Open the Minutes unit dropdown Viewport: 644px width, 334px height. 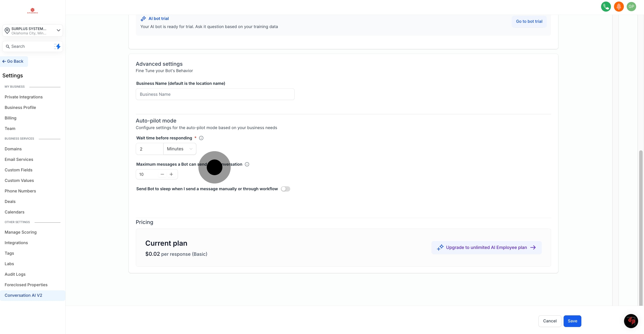179,149
